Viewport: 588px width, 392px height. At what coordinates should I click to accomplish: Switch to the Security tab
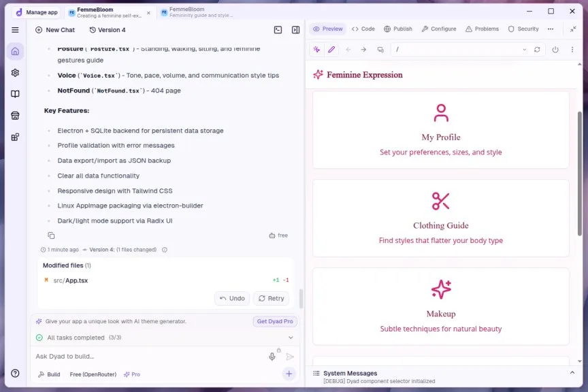click(523, 29)
